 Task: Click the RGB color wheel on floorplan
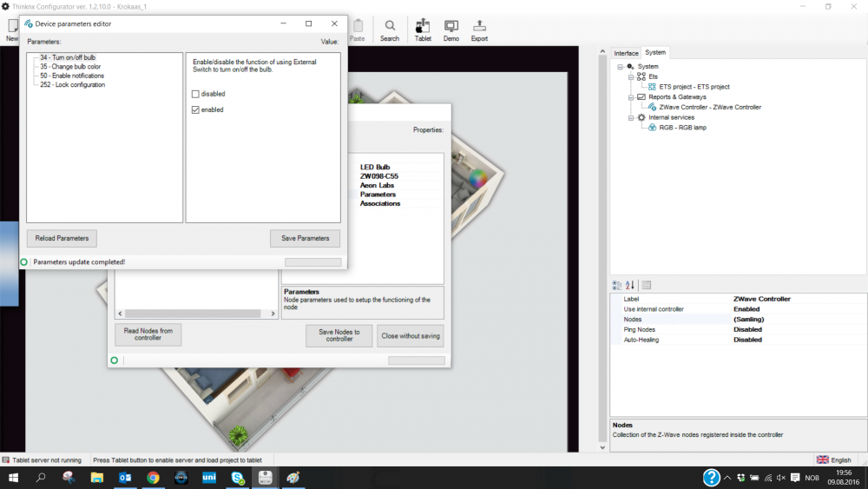(477, 180)
